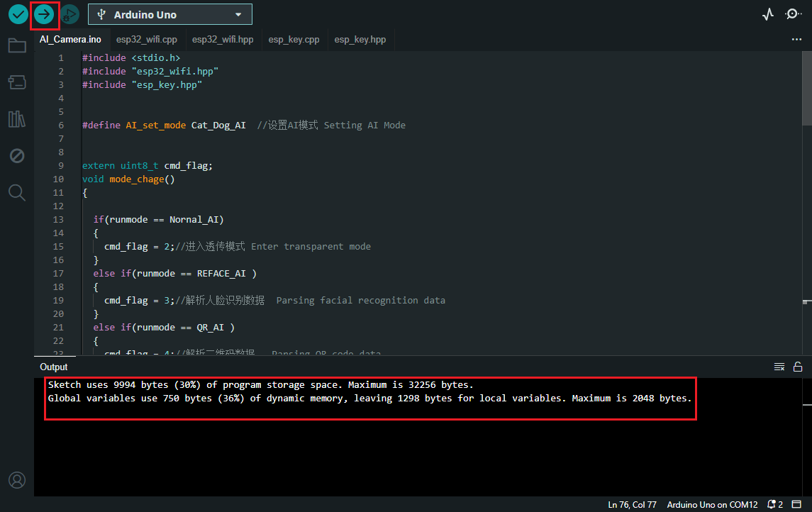Click the Nornal_AI identifier on line 13
Image resolution: width=812 pixels, height=512 pixels.
pyautogui.click(x=194, y=220)
